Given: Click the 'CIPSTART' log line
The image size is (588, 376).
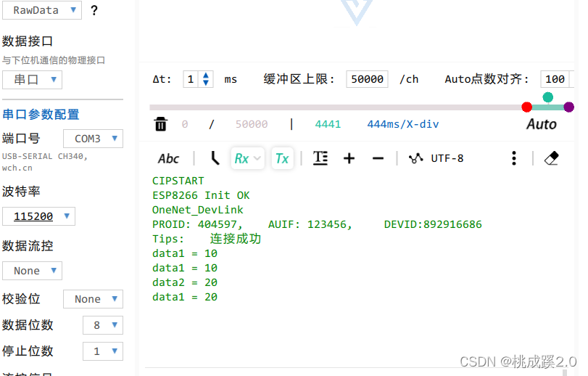Looking at the screenshot, I should coord(178,181).
